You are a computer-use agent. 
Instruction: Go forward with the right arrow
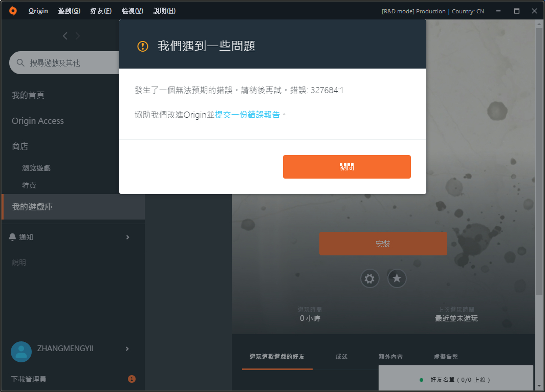click(77, 36)
